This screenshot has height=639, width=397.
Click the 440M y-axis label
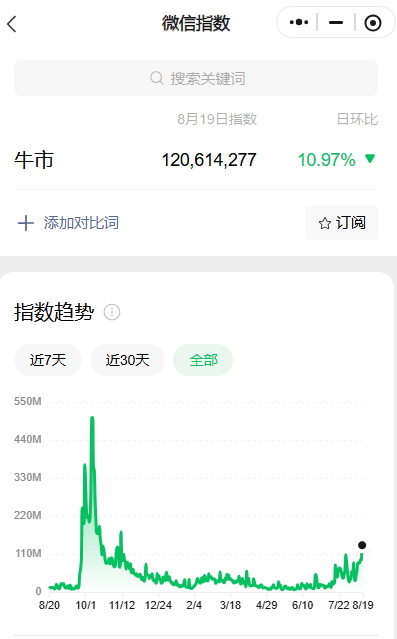coord(27,439)
